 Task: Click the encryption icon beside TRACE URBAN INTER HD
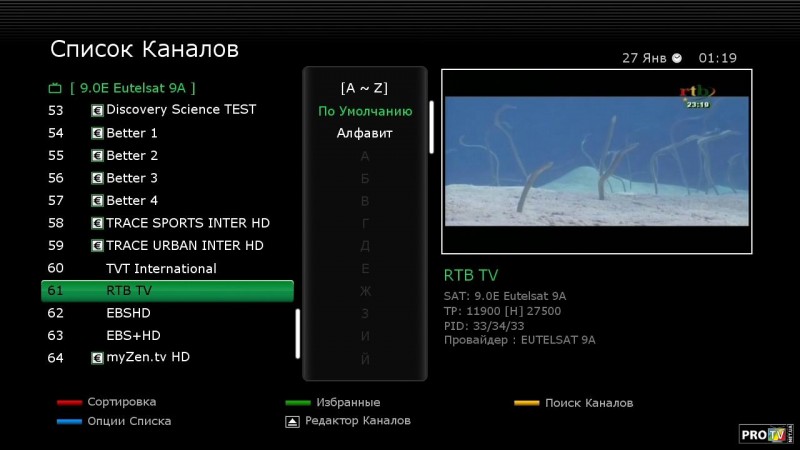(x=97, y=246)
